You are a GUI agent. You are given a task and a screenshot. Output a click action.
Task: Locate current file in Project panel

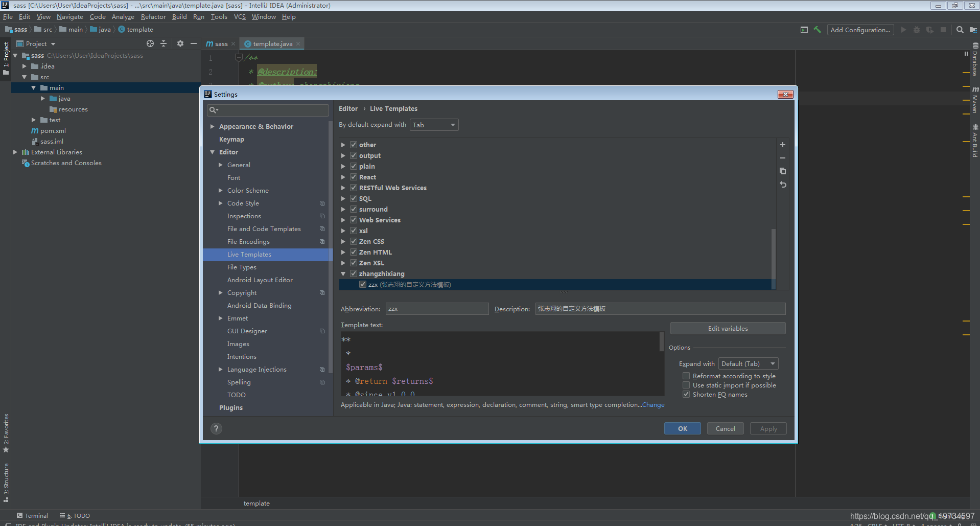[x=150, y=44]
